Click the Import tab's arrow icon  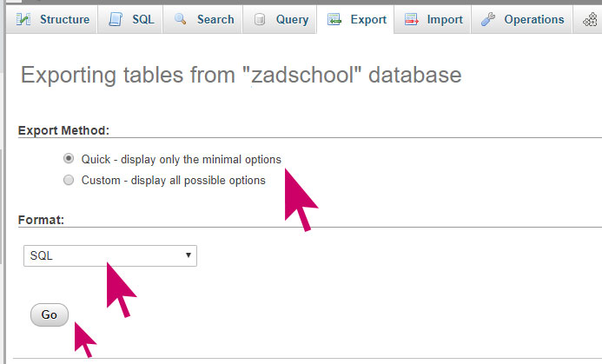tap(410, 19)
